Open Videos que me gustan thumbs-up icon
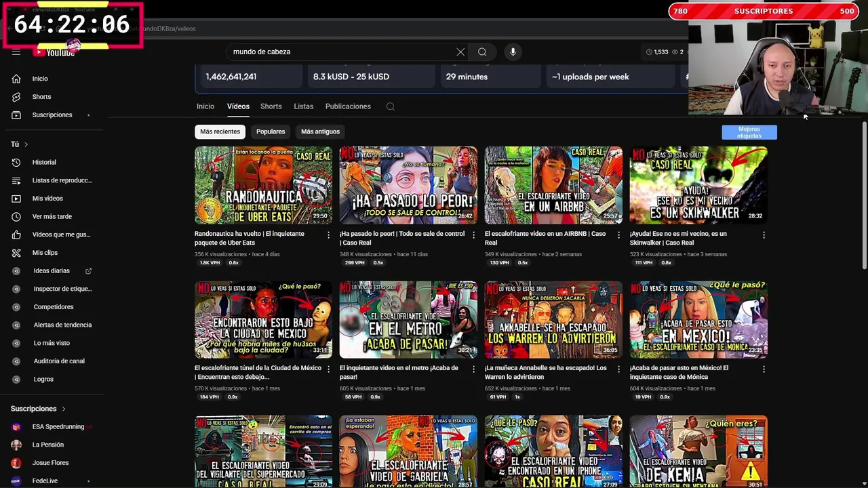The image size is (868, 488). click(16, 235)
